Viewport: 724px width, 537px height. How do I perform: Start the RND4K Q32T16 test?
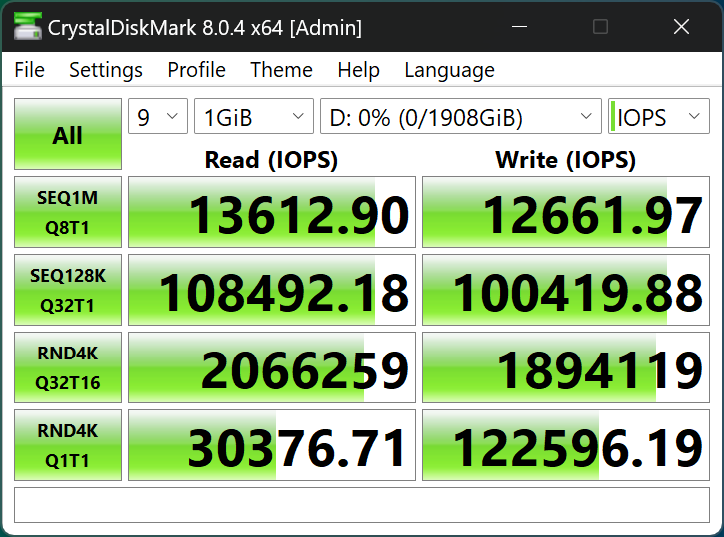pyautogui.click(x=68, y=368)
